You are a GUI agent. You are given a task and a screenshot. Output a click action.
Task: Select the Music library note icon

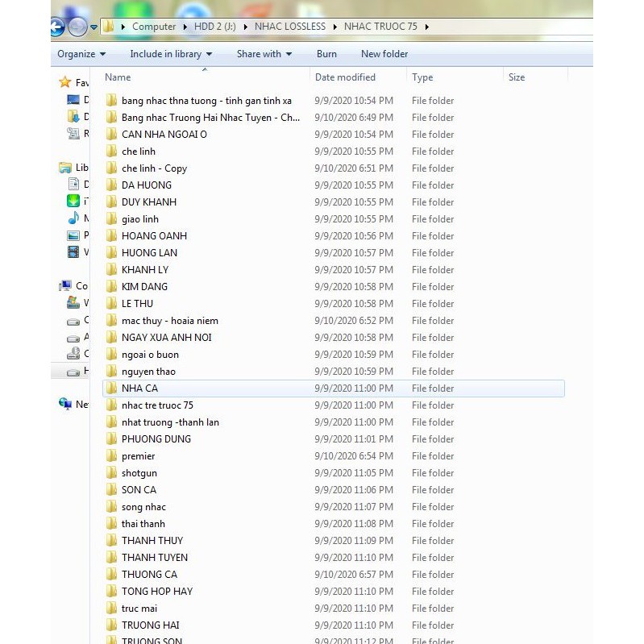click(x=74, y=218)
